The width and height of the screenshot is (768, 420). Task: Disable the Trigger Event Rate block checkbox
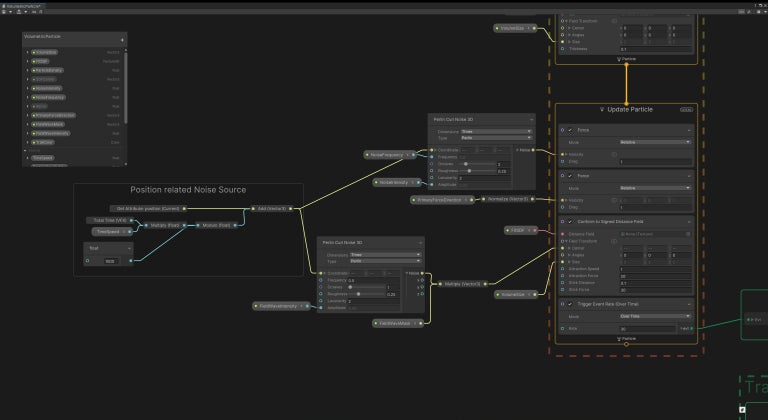570,304
